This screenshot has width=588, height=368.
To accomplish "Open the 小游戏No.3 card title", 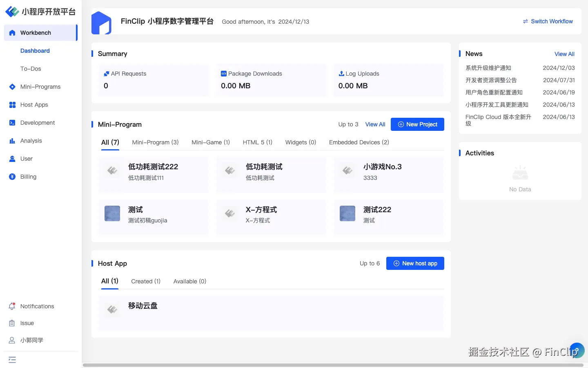I will (x=383, y=167).
